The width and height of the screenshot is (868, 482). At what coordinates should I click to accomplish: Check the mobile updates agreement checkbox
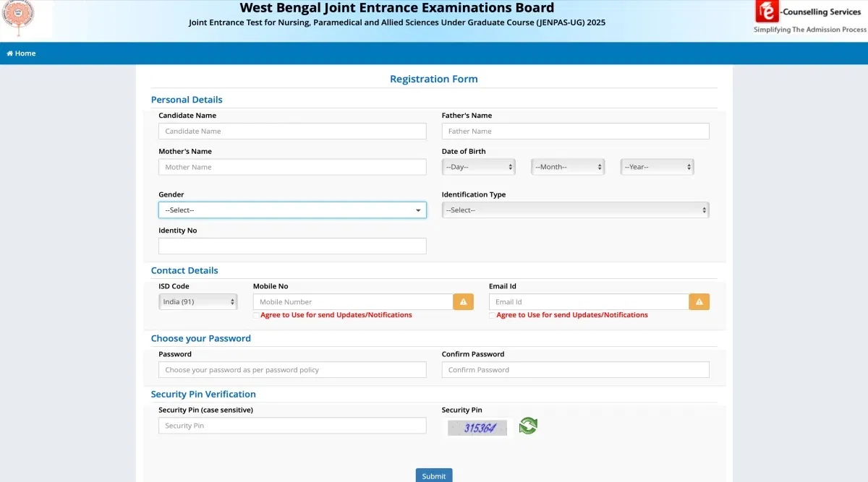256,316
